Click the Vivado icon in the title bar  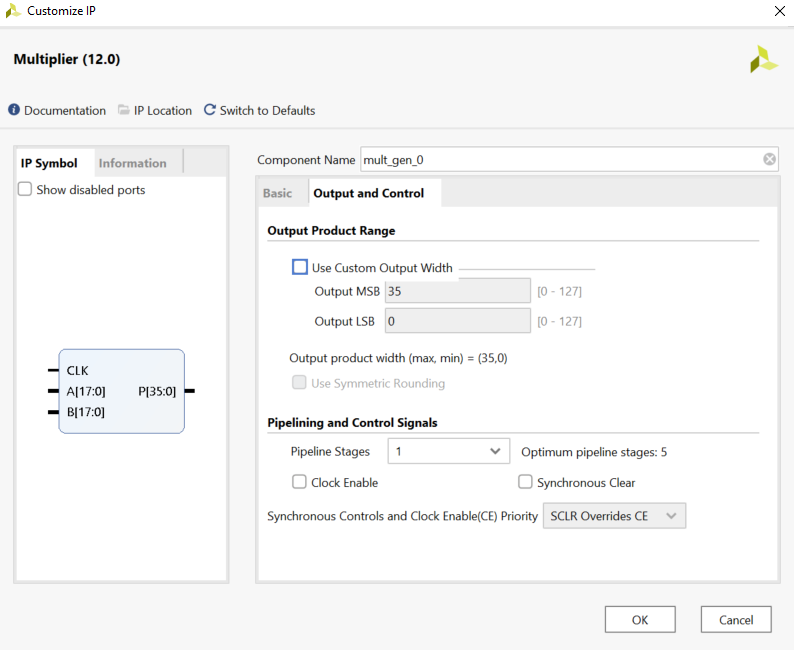(13, 11)
